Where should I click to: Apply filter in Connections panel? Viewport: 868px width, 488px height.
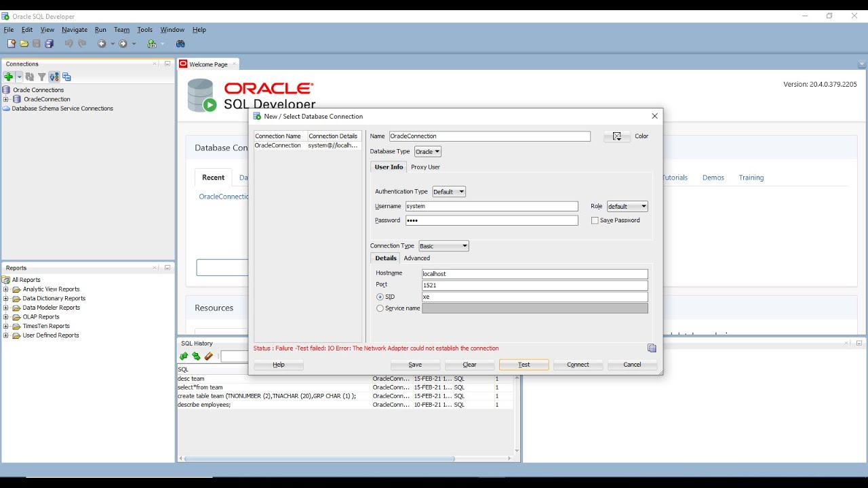coord(42,77)
